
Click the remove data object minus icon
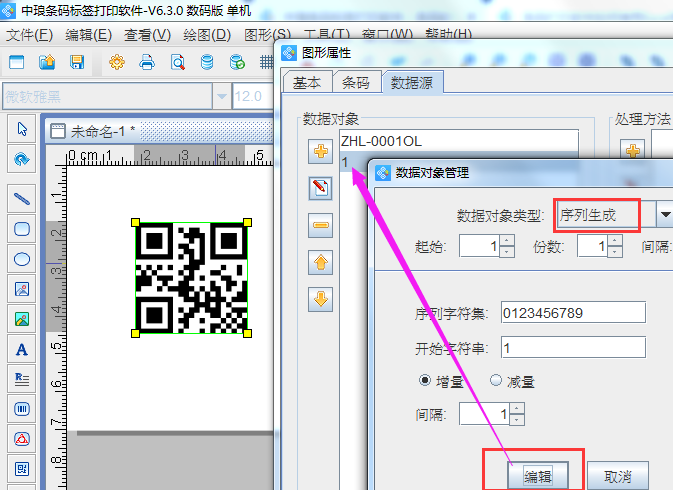tap(321, 225)
